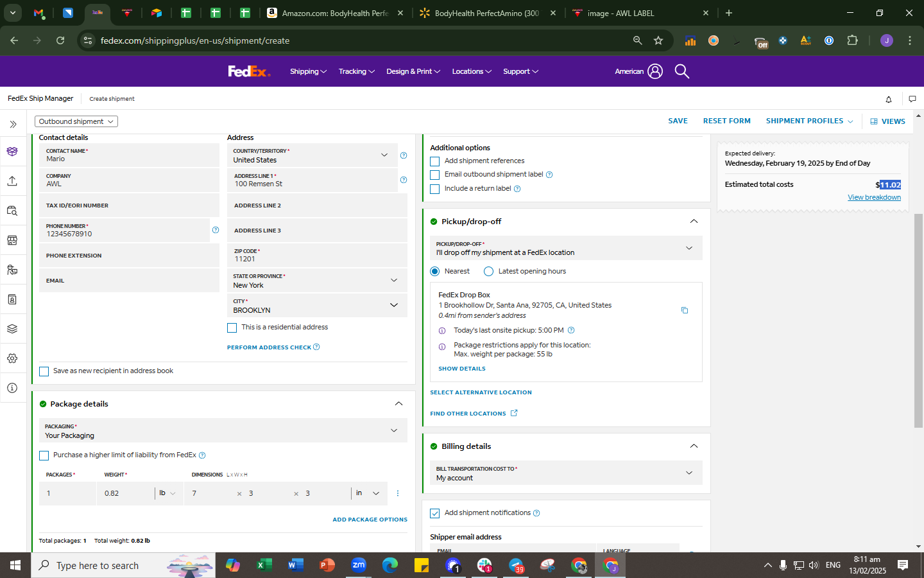Show help for Address Line 1

tap(404, 180)
